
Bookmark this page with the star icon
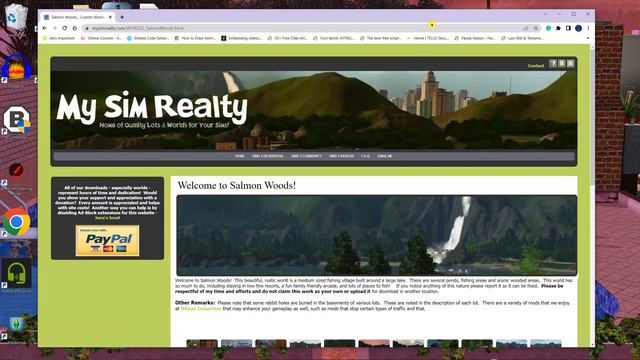(x=536, y=28)
